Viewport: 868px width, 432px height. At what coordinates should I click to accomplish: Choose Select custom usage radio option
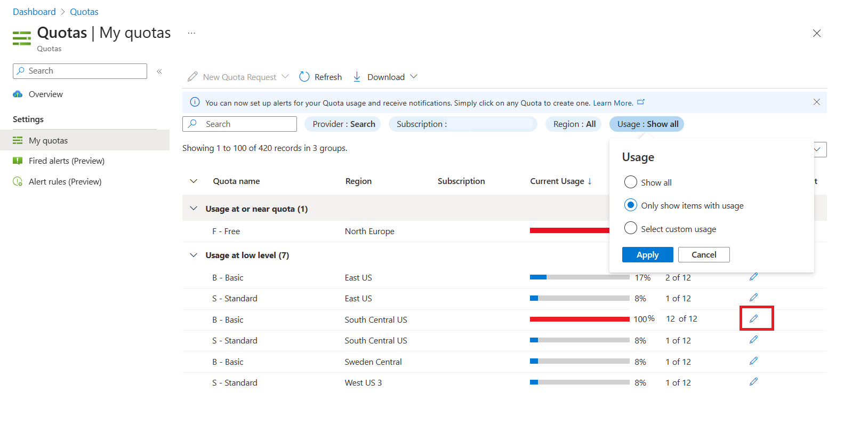tap(631, 228)
